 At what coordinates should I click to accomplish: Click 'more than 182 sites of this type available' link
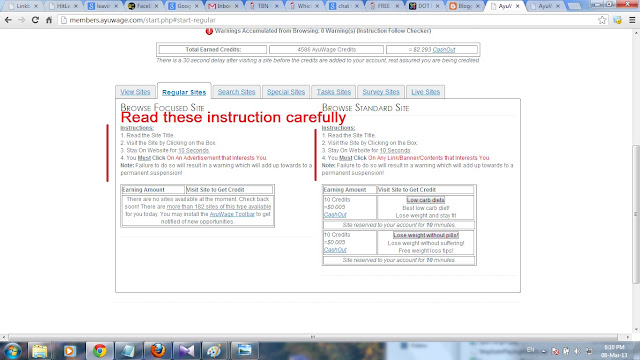(219, 207)
